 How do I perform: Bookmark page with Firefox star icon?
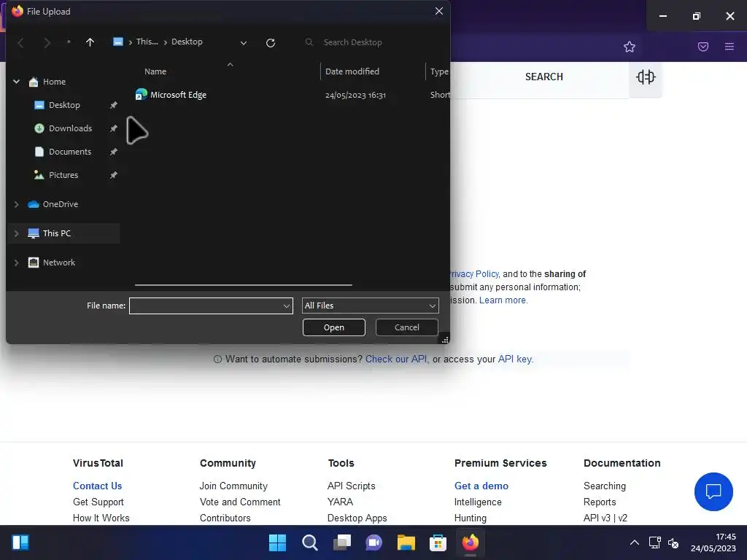pos(630,47)
